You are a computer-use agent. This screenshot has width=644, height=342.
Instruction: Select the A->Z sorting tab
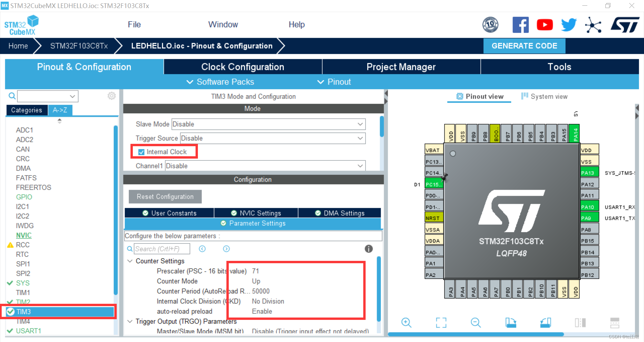point(60,110)
